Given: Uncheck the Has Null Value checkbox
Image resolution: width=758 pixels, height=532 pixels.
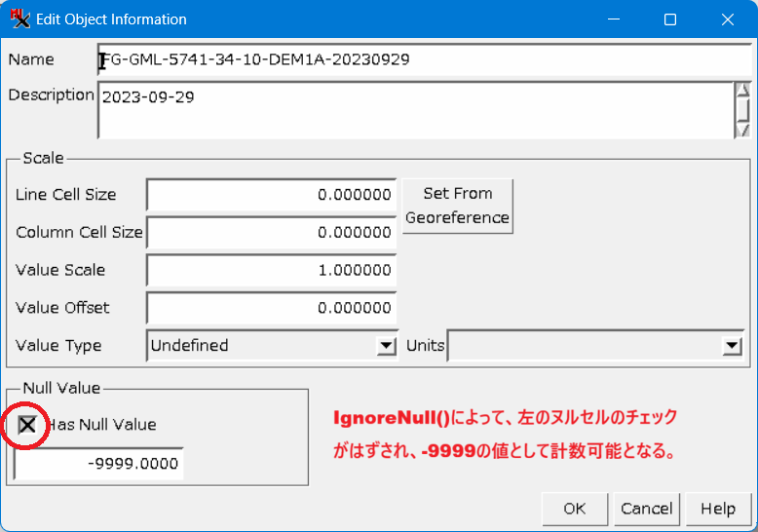Looking at the screenshot, I should click(28, 424).
